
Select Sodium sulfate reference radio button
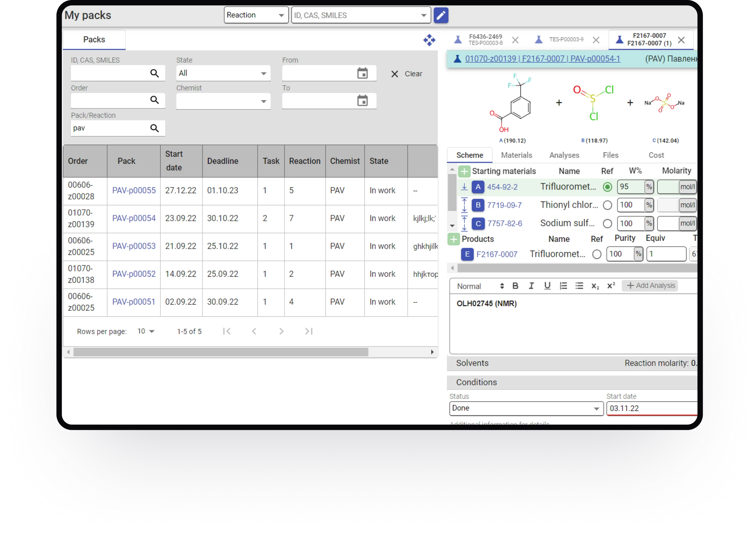[x=607, y=224]
